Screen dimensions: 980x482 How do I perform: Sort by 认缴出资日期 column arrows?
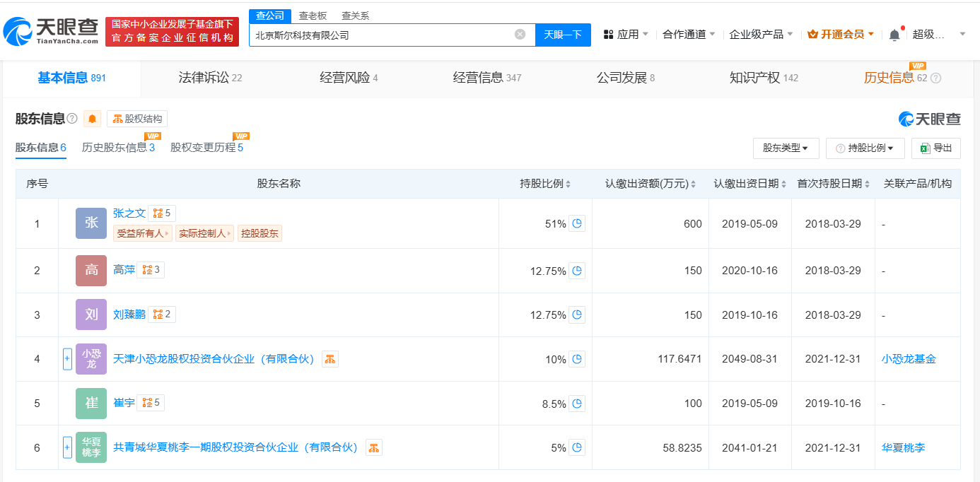[783, 184]
